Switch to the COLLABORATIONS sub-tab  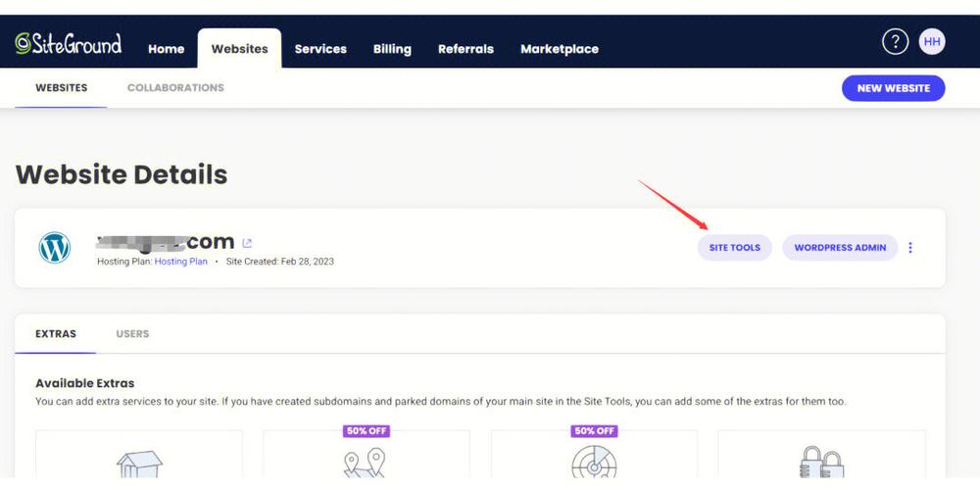(x=175, y=87)
